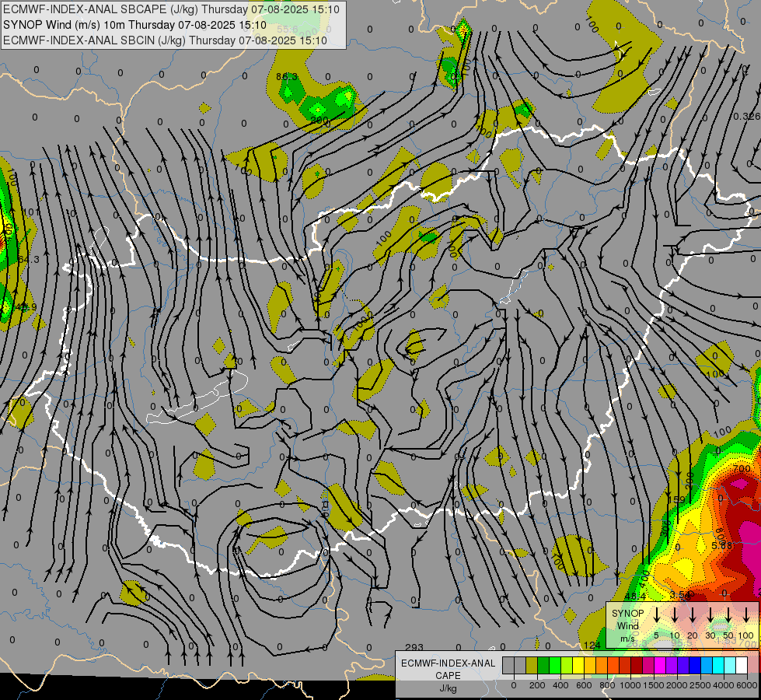
Task: Click the 124 value on the map
Action: (x=592, y=645)
